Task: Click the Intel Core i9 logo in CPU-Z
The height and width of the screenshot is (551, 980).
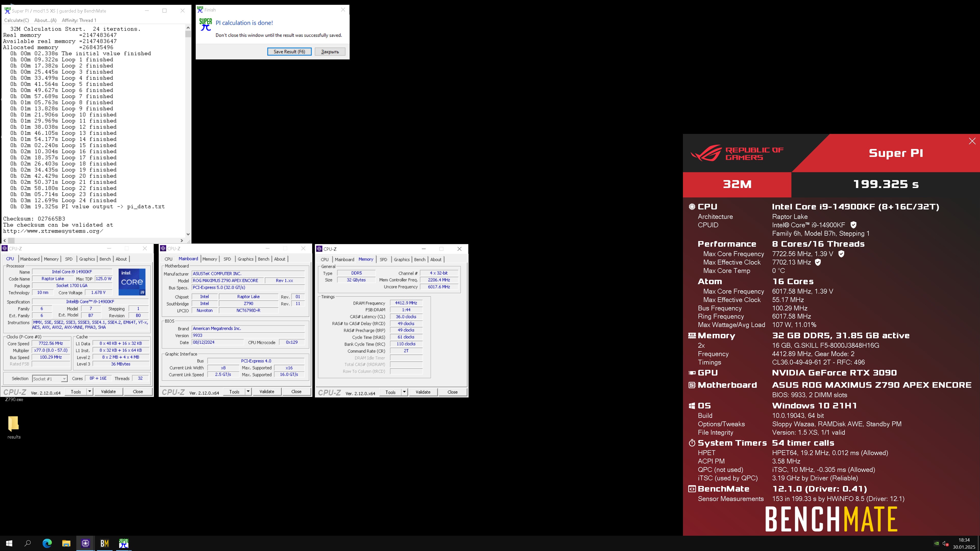Action: pyautogui.click(x=132, y=282)
